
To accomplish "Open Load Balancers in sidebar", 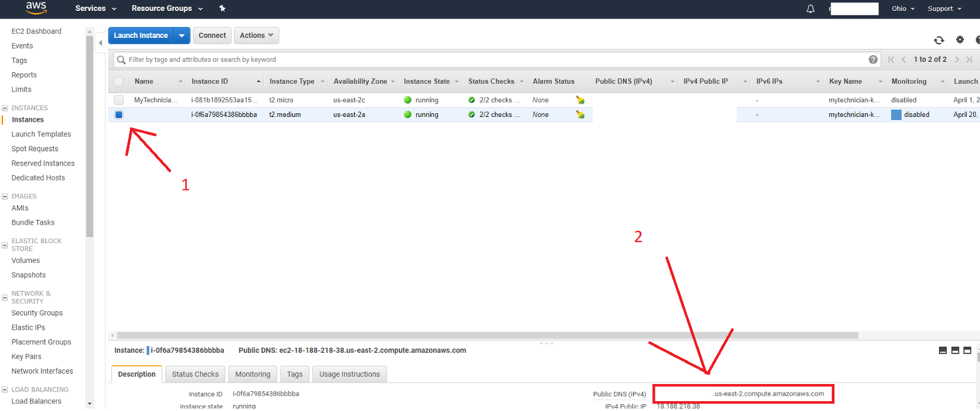I will (36, 401).
